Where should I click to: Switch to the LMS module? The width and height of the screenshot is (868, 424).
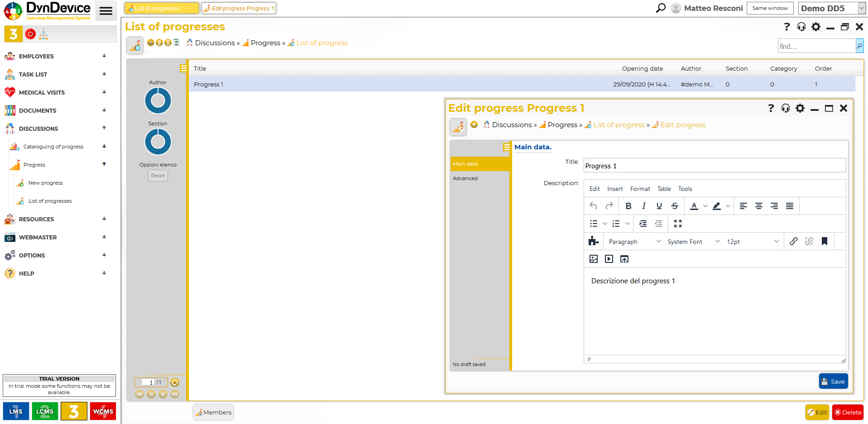16,411
